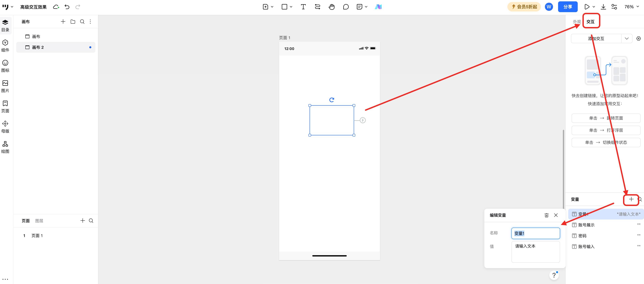Open more options in 画布 panel

[x=90, y=22]
